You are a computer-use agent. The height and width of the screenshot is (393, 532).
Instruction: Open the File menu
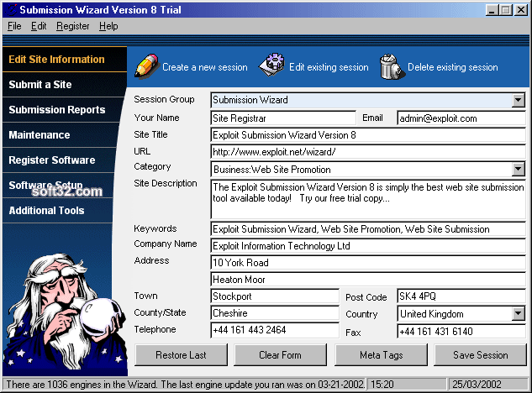click(x=14, y=26)
